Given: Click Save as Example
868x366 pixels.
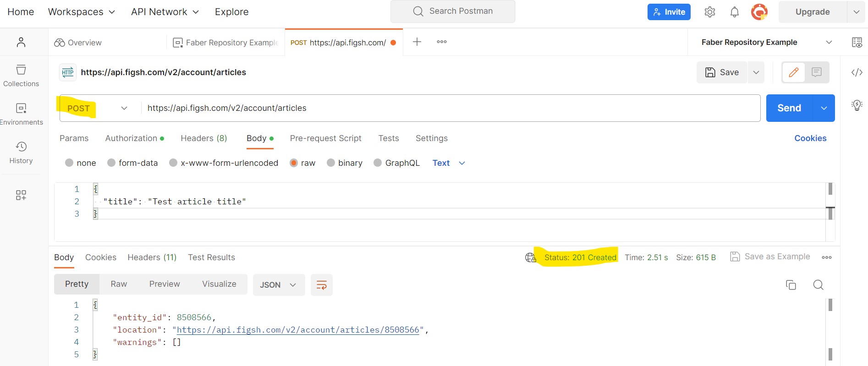Looking at the screenshot, I should (x=770, y=257).
